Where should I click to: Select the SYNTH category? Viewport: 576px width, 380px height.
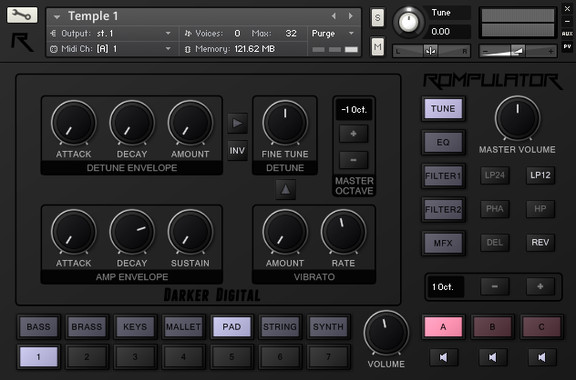(x=328, y=327)
